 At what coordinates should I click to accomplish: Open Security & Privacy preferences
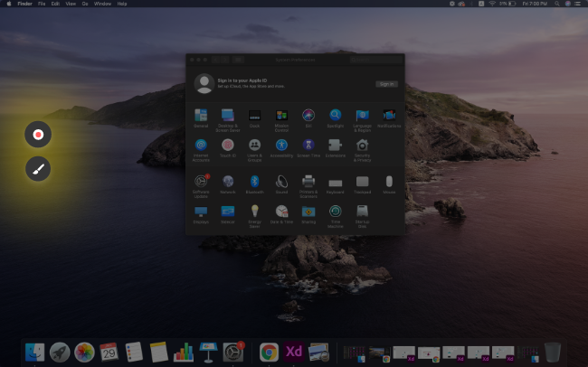tap(362, 150)
